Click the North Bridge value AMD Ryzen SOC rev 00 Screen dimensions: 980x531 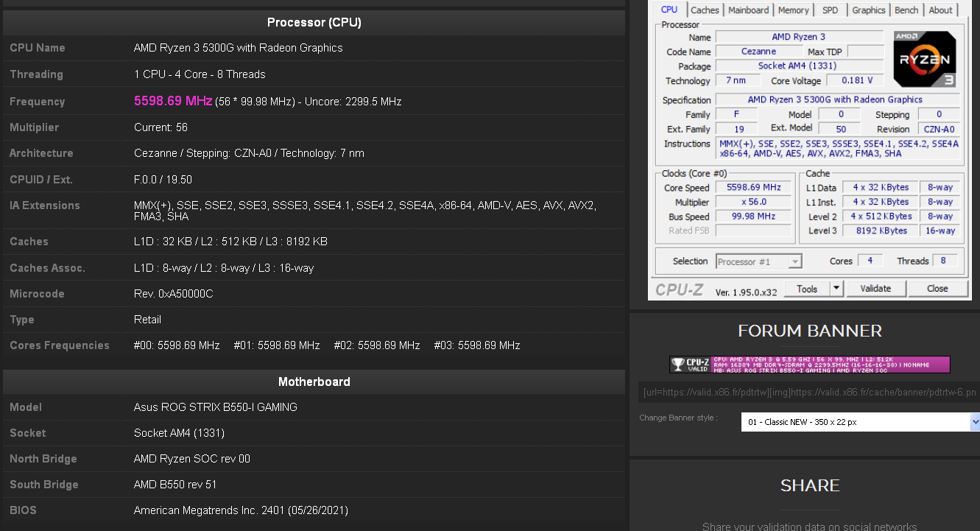[x=192, y=459]
